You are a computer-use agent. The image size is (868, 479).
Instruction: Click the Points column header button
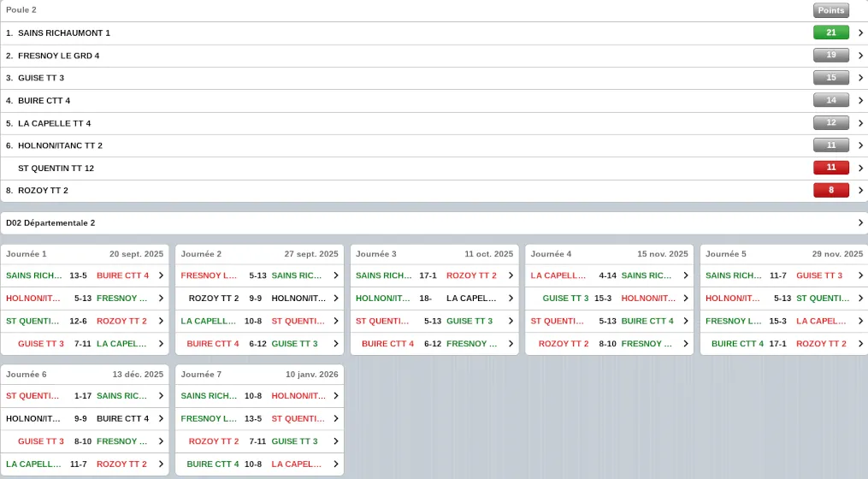point(830,11)
